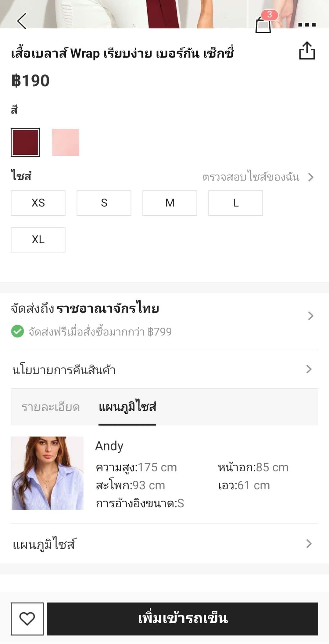Choose size L
The height and width of the screenshot is (644, 329).
pos(236,203)
